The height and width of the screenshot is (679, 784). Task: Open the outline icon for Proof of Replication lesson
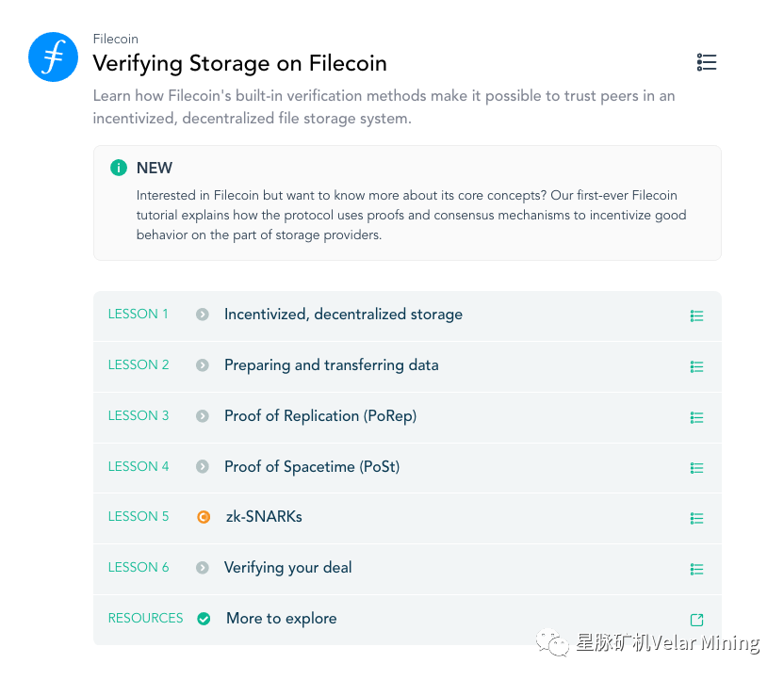pos(696,417)
